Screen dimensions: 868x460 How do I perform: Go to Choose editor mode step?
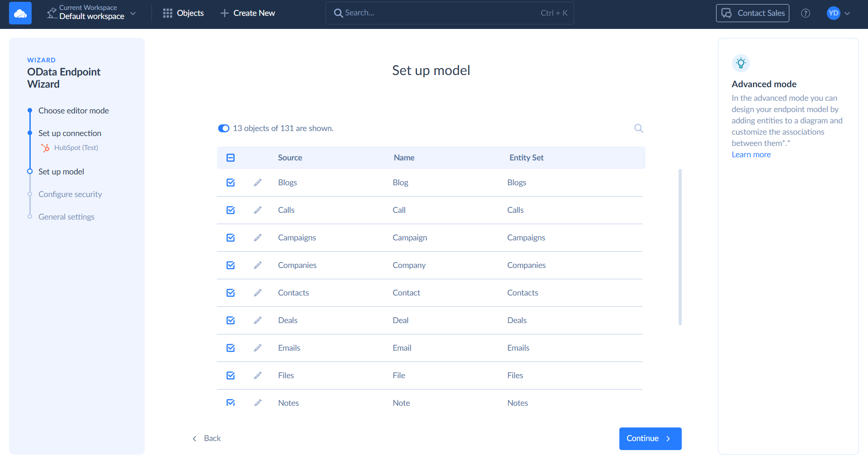pos(73,111)
